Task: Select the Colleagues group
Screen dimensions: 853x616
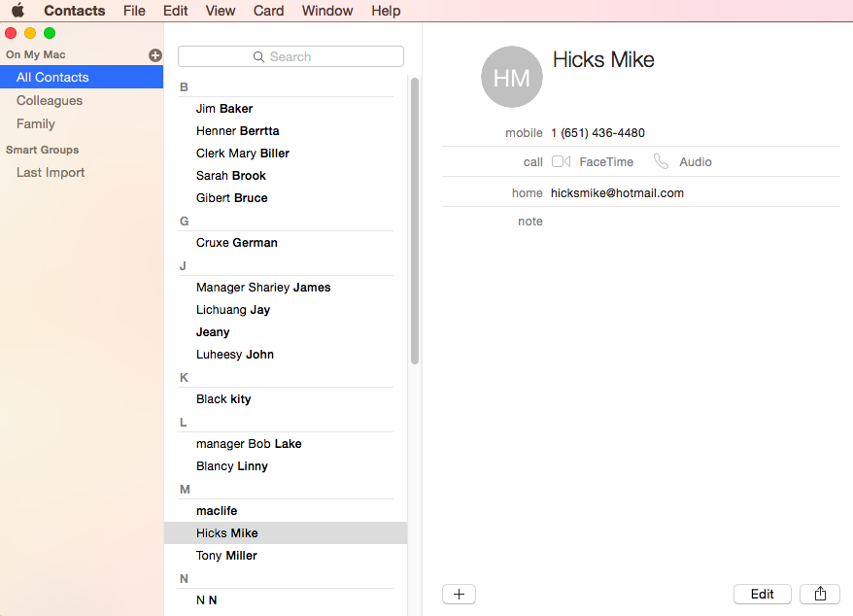Action: [50, 100]
